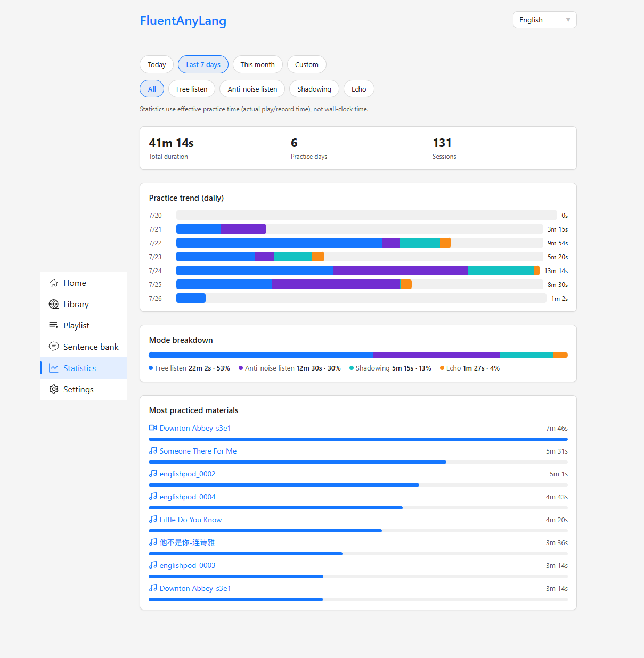Click the 6 Practice days value
Image resolution: width=644 pixels, height=658 pixels.
click(x=294, y=143)
